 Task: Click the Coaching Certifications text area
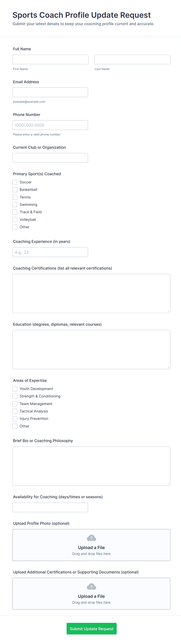91,293
